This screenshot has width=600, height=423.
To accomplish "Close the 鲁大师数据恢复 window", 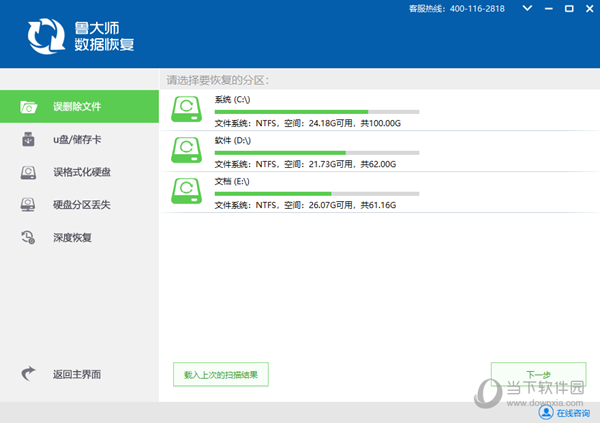I will pyautogui.click(x=590, y=8).
